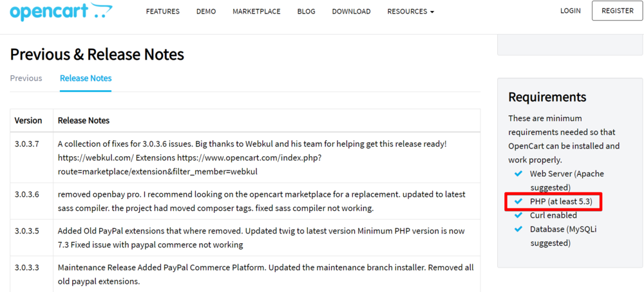
Task: Navigate to the Download page
Action: point(351,12)
